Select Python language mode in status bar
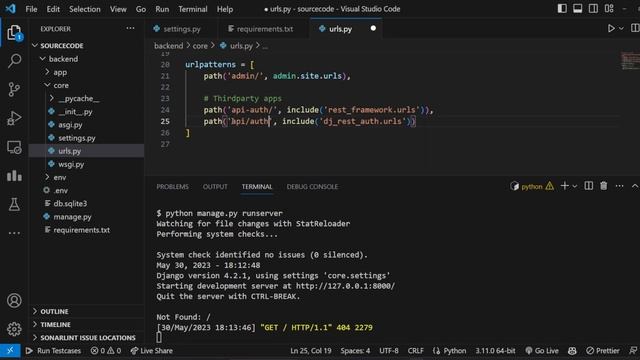Image resolution: width=640 pixels, height=360 pixels. (x=454, y=351)
